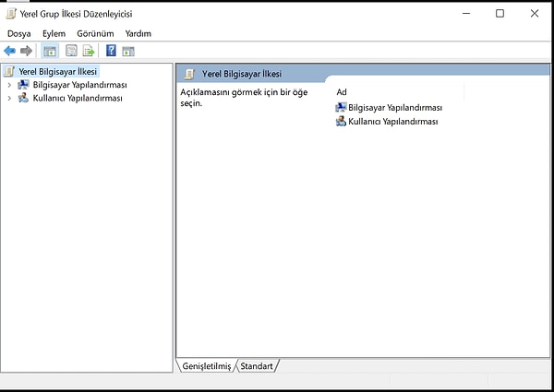554x392 pixels.
Task: Click the title bar application scroll icon
Action: [11, 14]
